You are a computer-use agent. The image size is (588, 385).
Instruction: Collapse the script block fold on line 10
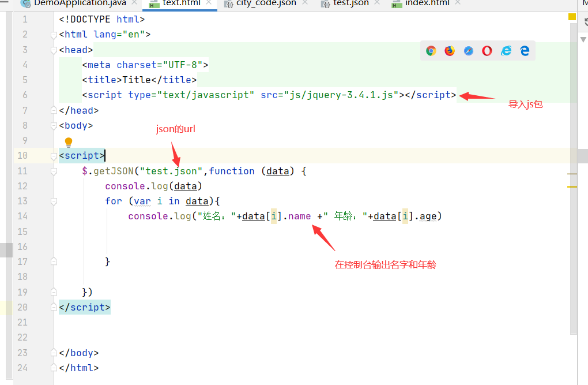point(54,156)
